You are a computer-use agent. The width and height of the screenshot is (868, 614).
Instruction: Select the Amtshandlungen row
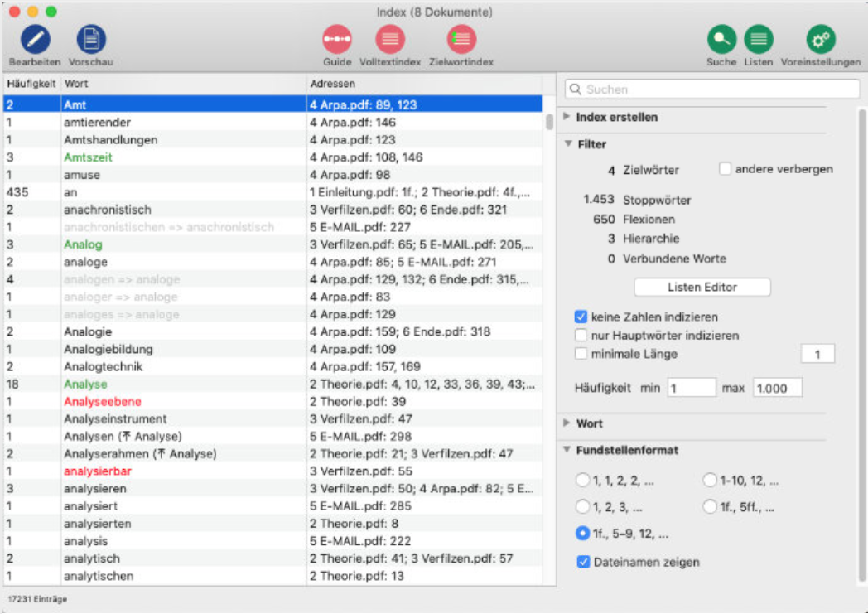(272, 139)
